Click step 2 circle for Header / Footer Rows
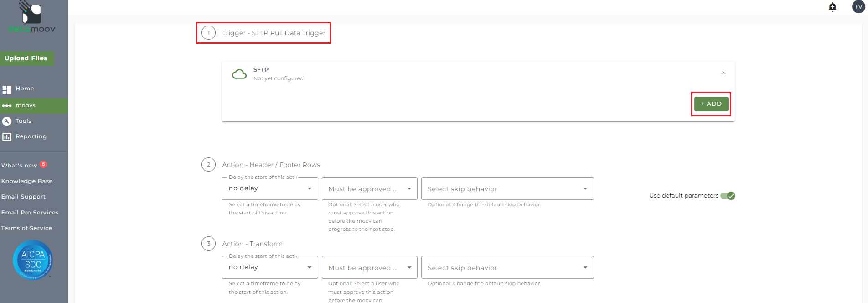The height and width of the screenshot is (303, 868). coord(209,165)
